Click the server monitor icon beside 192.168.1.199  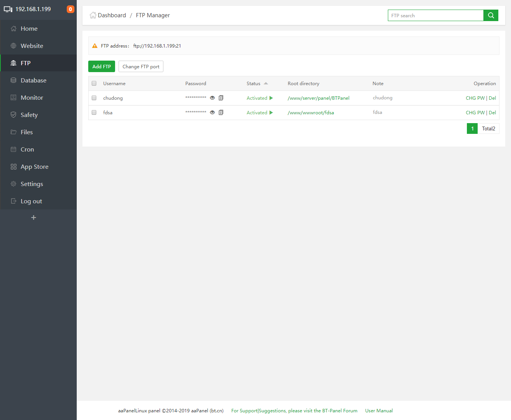click(x=8, y=9)
